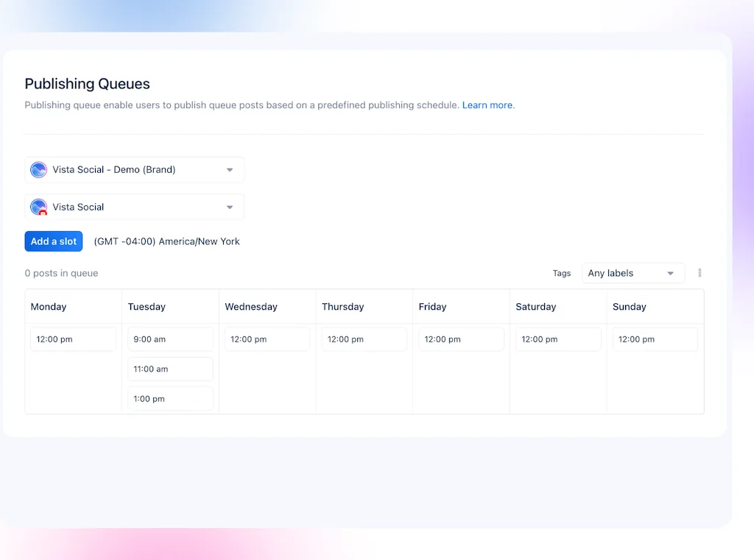Screen dimensions: 754x560
Task: Click the three-dot options icon beside Any labels
Action: (700, 273)
